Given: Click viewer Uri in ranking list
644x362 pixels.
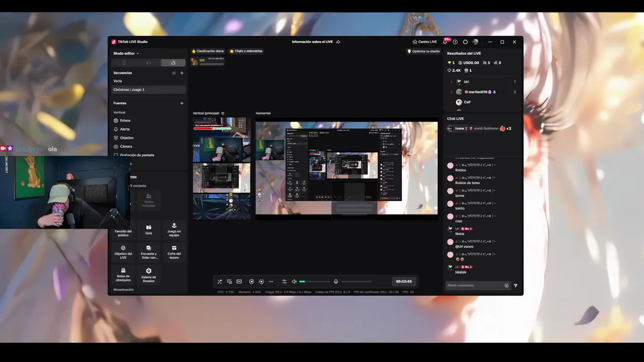Looking at the screenshot, I should tap(483, 82).
